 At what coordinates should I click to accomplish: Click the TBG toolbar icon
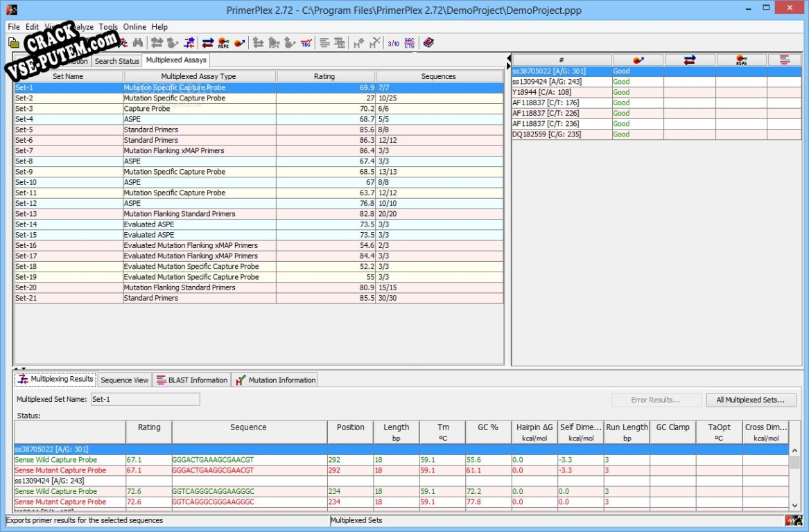pyautogui.click(x=306, y=43)
